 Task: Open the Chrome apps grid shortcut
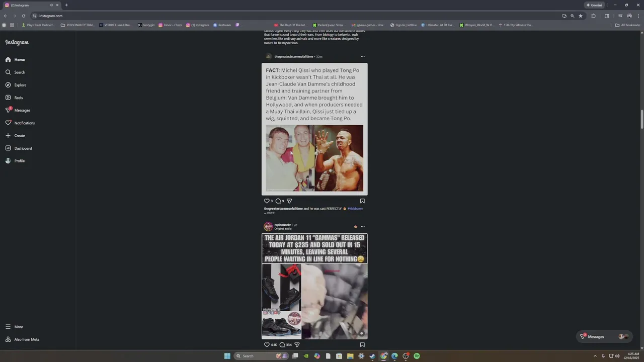click(x=12, y=25)
